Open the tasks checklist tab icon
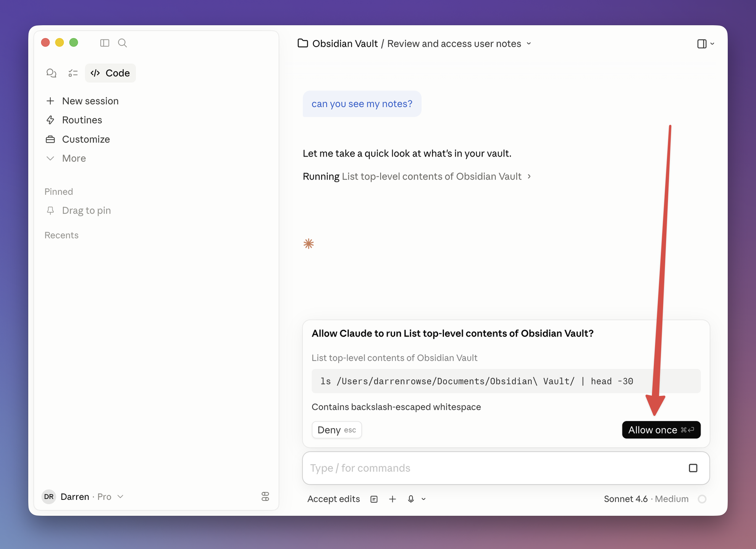The height and width of the screenshot is (549, 756). 73,73
